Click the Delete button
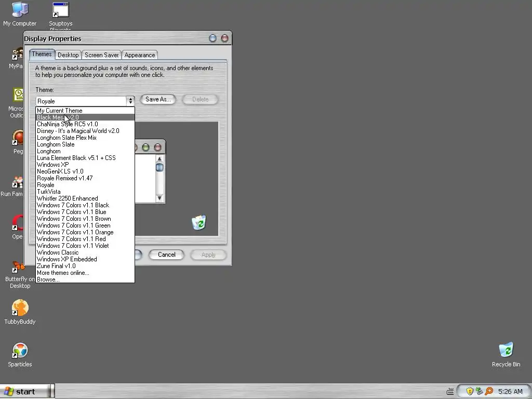This screenshot has height=399, width=532. [200, 99]
